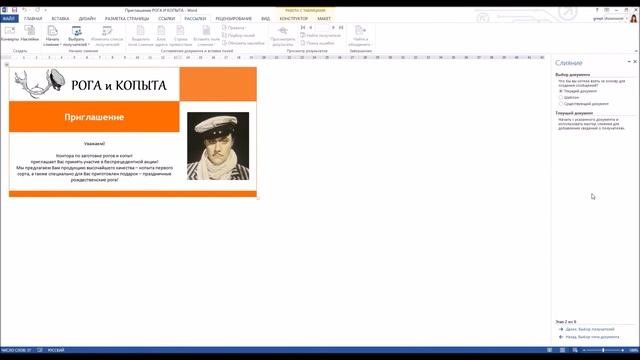Click the Поиск ошибок (Check for Errors) button
The image size is (640, 360).
[x=318, y=43]
